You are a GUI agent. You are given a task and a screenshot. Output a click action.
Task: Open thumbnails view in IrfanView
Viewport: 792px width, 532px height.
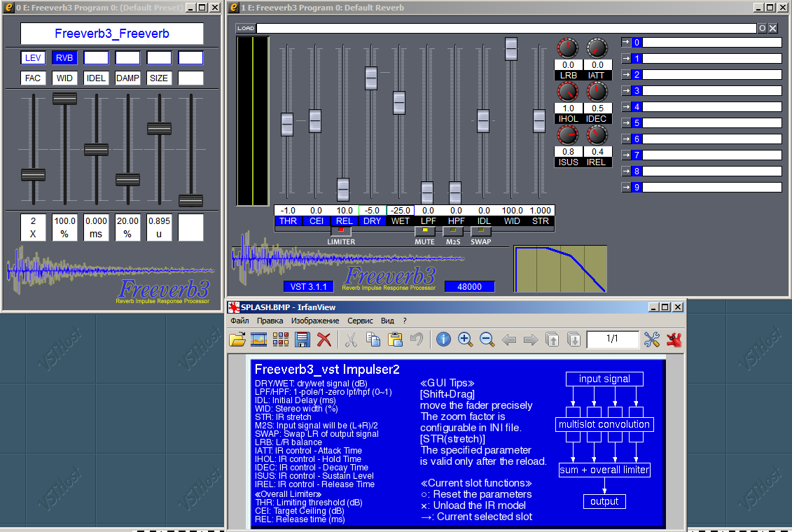click(280, 339)
